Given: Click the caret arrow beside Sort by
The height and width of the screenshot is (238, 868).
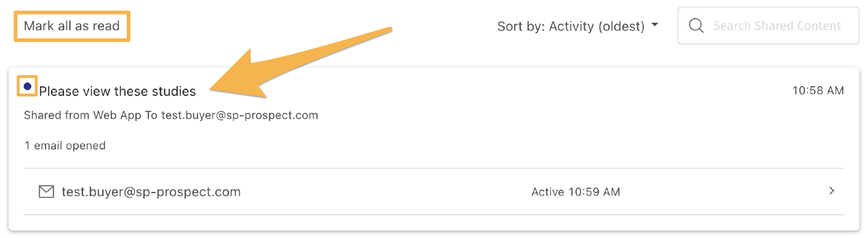Looking at the screenshot, I should click(x=654, y=25).
